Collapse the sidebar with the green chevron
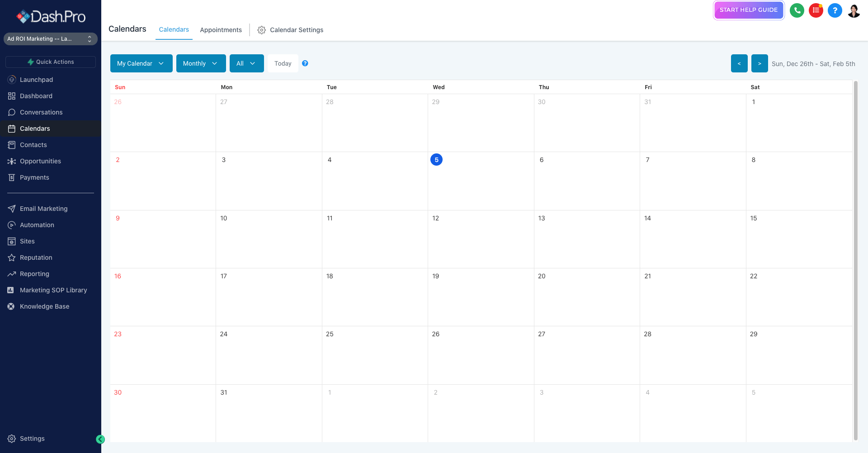Viewport: 868px width, 453px height. pos(100,439)
